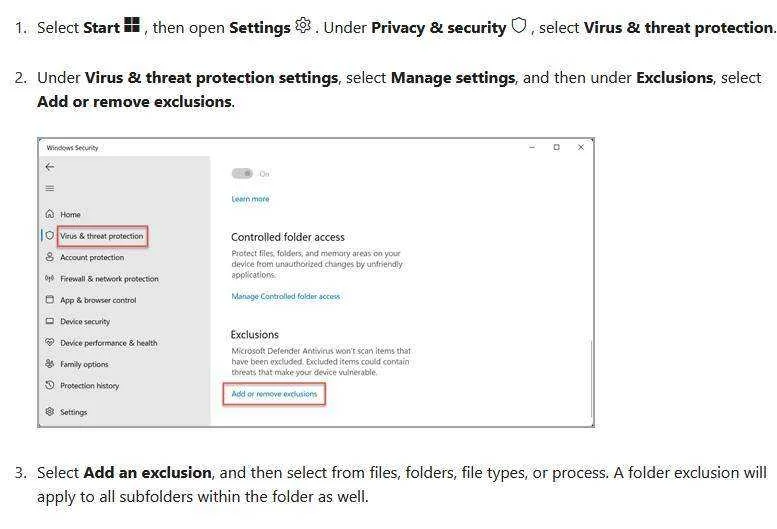Click the Learn more link

(250, 199)
